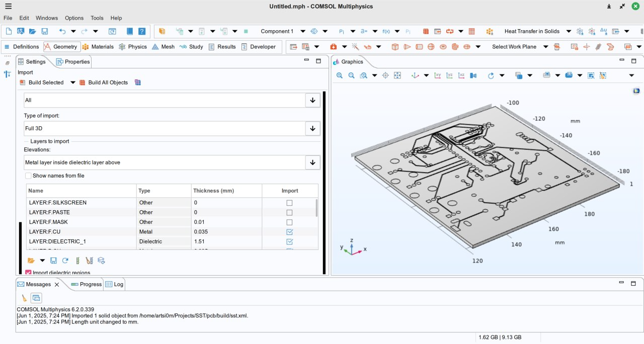This screenshot has width=644, height=344.
Task: Select the Sphere primitive in the geometry toolbar
Action: (x=431, y=47)
